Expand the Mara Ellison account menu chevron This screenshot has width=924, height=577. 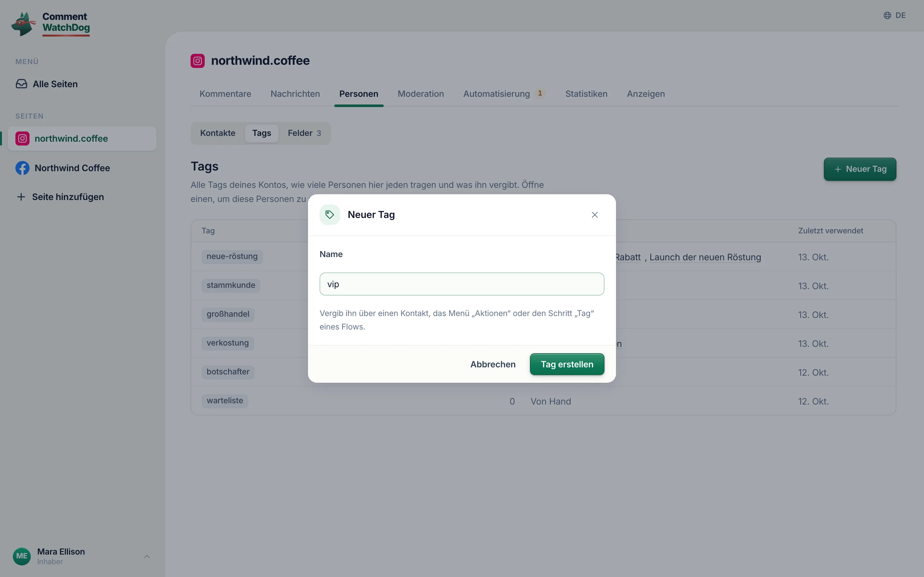click(x=147, y=556)
